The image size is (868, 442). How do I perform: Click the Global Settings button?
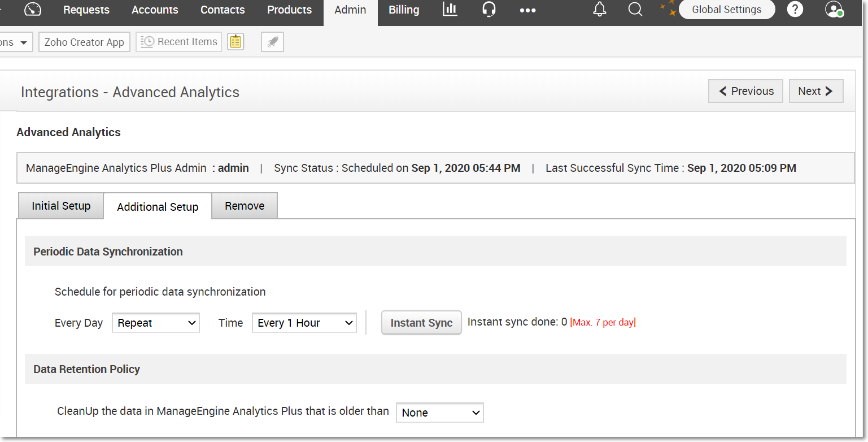tap(726, 10)
